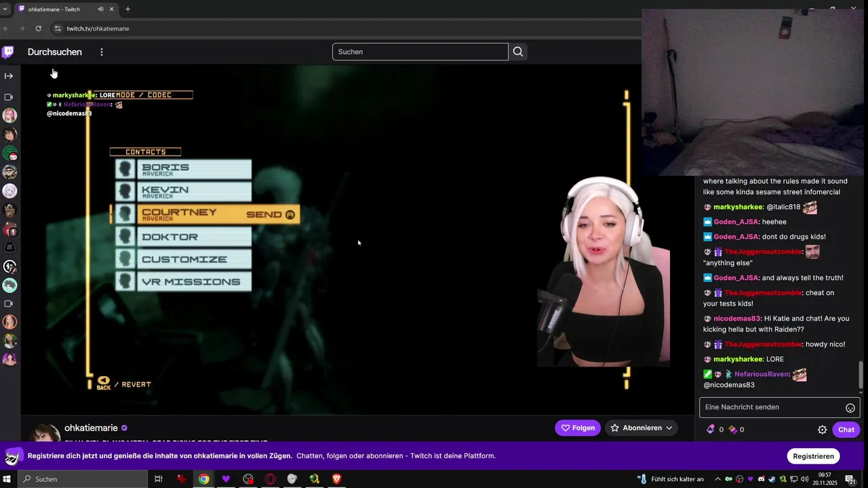Click username nicodemas83 in chat panel
This screenshot has height=488, width=868.
point(736,319)
